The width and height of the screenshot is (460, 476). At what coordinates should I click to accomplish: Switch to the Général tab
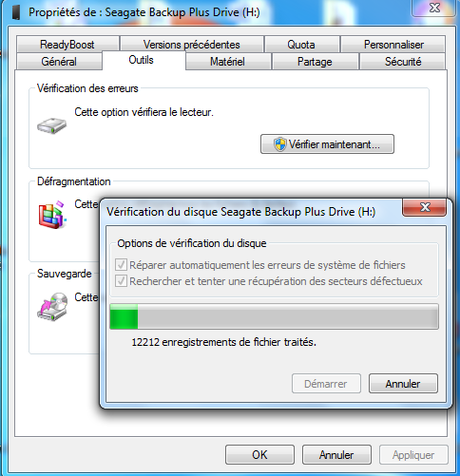coord(59,62)
